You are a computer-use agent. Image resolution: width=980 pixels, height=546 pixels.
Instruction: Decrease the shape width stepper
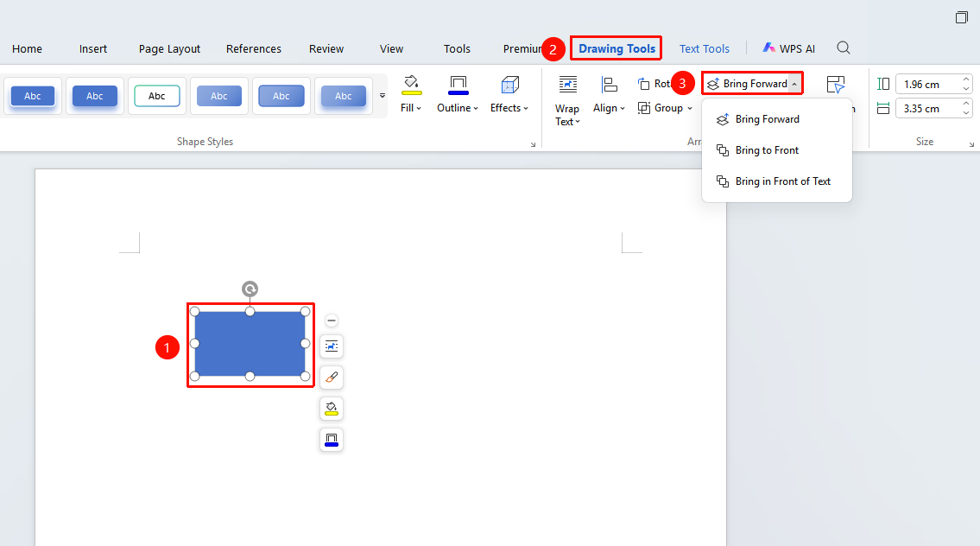[x=966, y=113]
